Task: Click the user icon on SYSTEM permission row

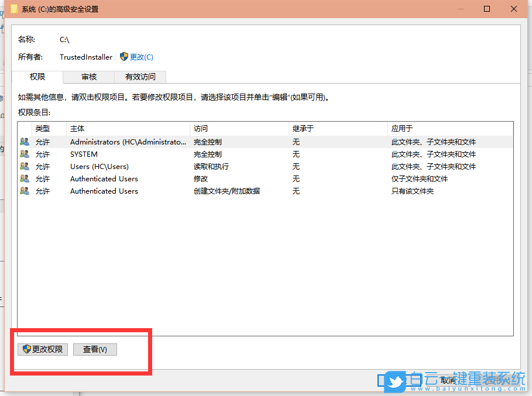Action: (x=24, y=154)
